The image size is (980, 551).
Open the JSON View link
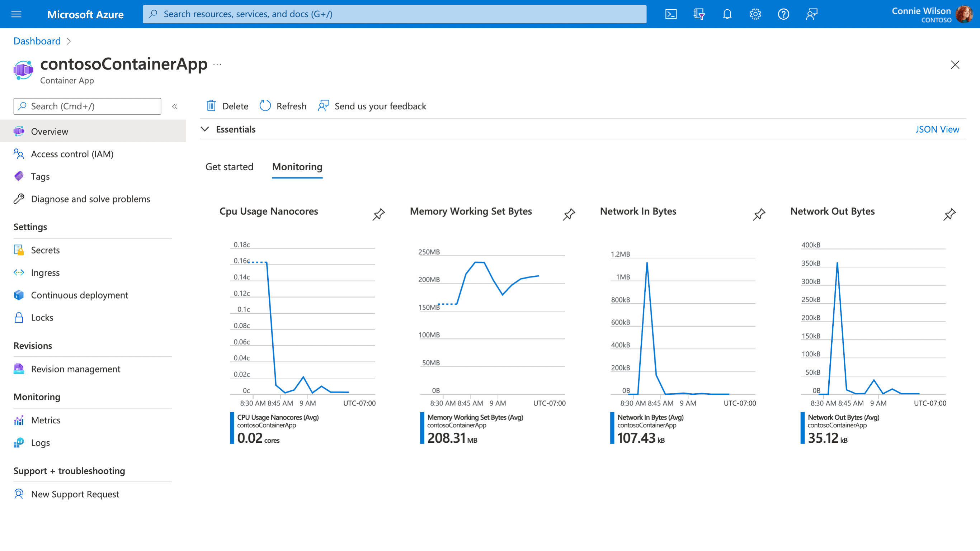pyautogui.click(x=937, y=129)
